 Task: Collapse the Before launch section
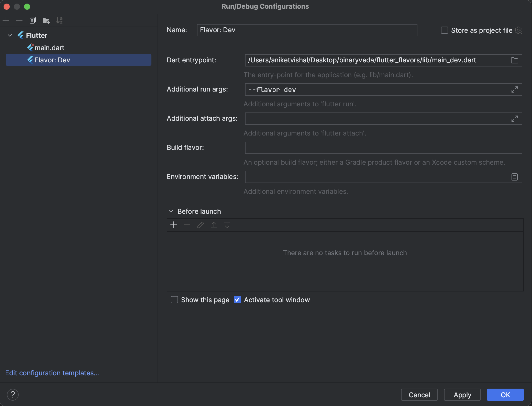[171, 211]
